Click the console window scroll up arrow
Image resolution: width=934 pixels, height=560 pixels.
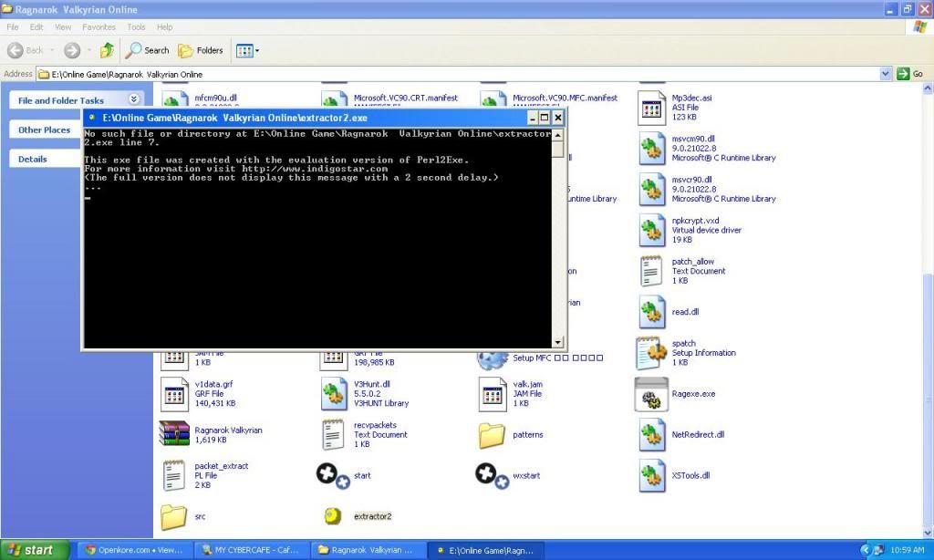557,135
